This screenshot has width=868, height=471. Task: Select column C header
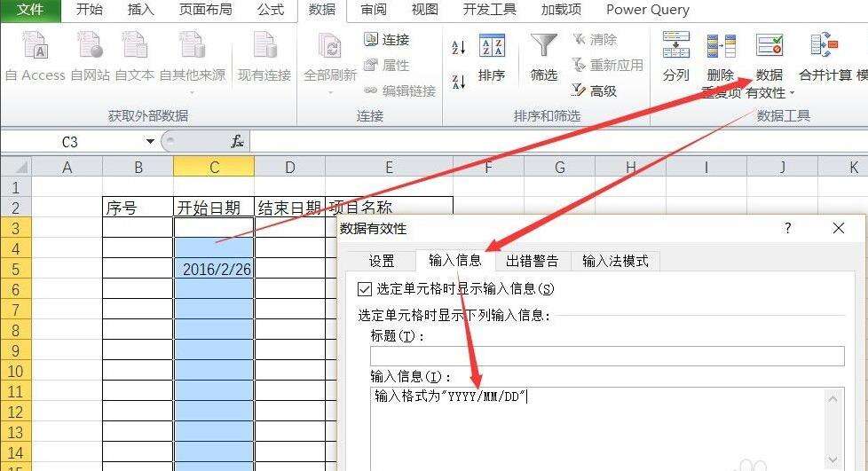214,167
